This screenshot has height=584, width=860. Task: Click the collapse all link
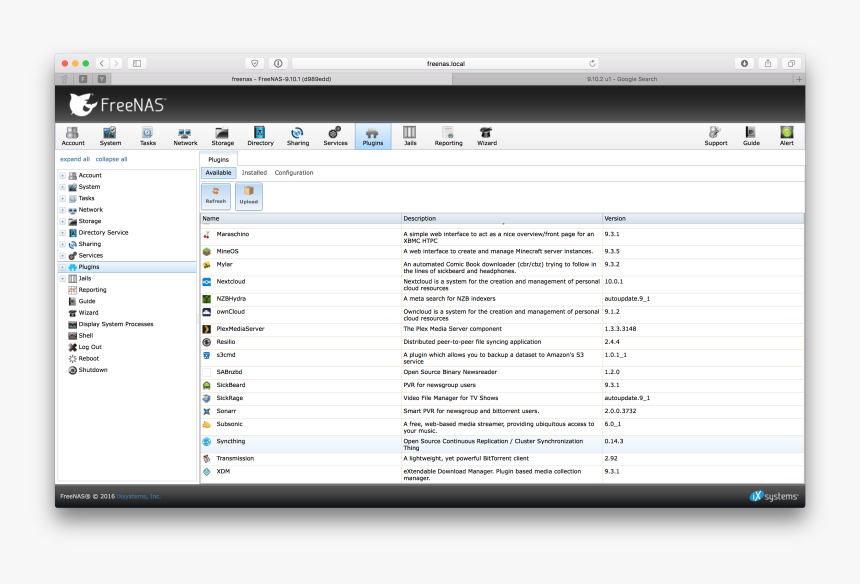(x=112, y=158)
